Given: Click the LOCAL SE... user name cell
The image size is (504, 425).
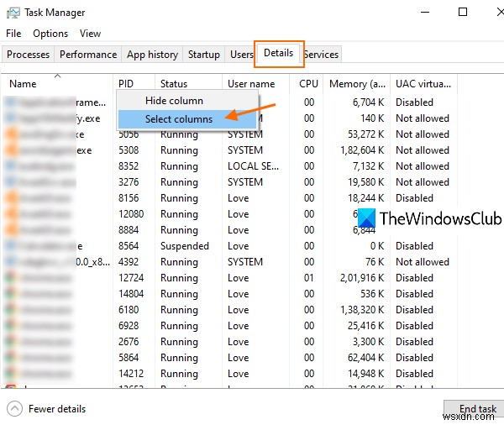Looking at the screenshot, I should pyautogui.click(x=254, y=166).
